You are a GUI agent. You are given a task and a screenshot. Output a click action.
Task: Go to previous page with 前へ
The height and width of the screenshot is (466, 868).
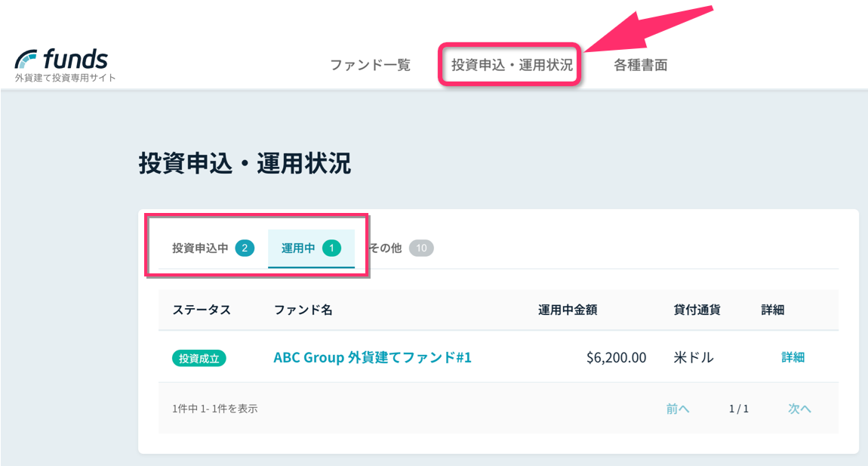678,409
